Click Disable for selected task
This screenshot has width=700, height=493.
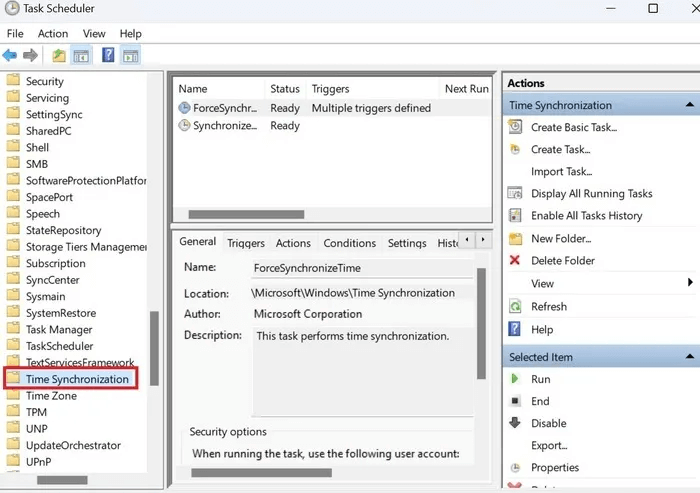point(549,423)
